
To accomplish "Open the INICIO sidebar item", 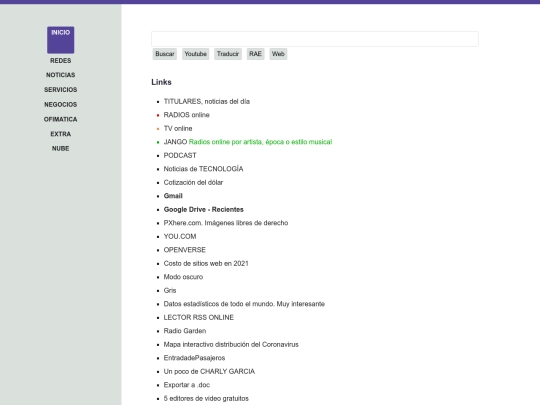I will click(x=61, y=40).
